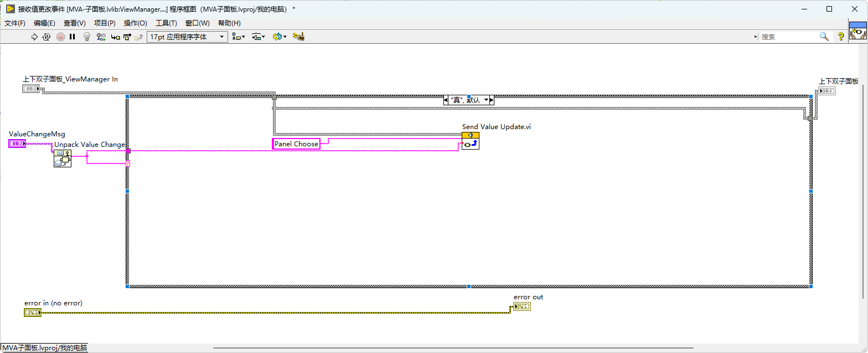Click the Step Into icon

tap(115, 37)
